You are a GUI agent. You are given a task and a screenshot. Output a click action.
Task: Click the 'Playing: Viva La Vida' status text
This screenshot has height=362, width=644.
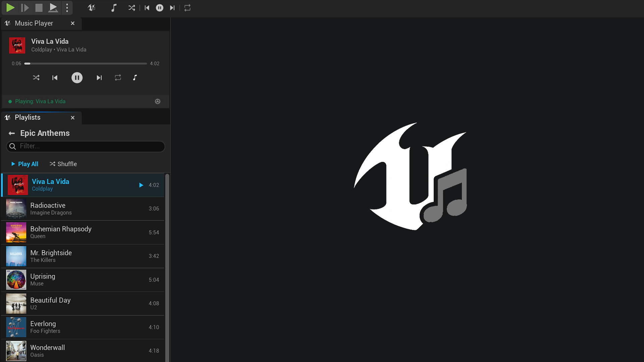pyautogui.click(x=40, y=101)
